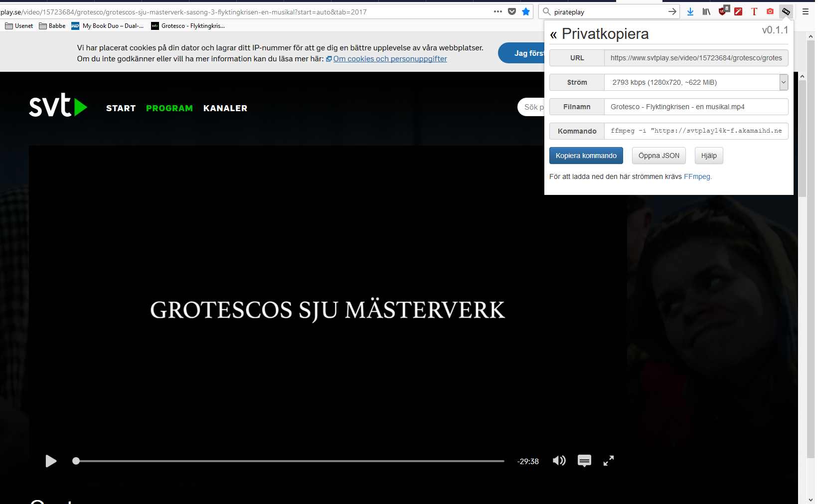Click the red magic wand extension
Screen dimensions: 818x504
coord(738,11)
